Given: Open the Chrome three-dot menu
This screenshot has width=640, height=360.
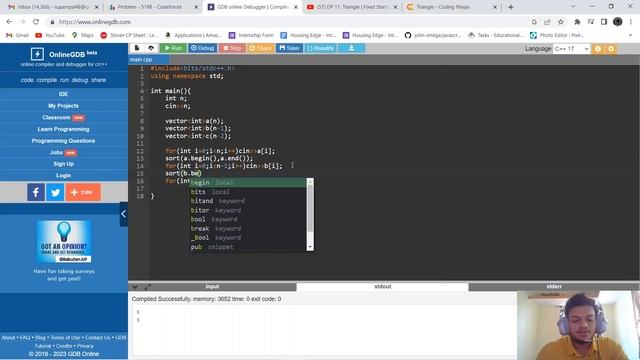Looking at the screenshot, I should (631, 22).
